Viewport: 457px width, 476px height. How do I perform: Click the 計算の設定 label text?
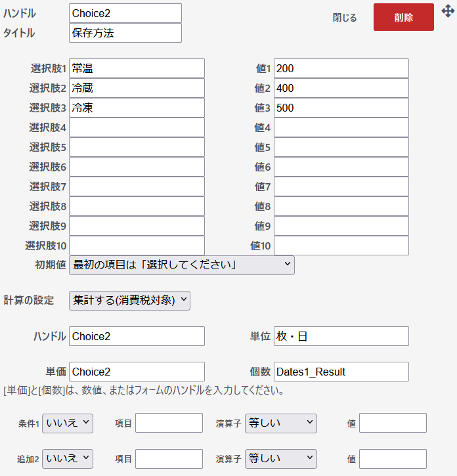point(28,300)
